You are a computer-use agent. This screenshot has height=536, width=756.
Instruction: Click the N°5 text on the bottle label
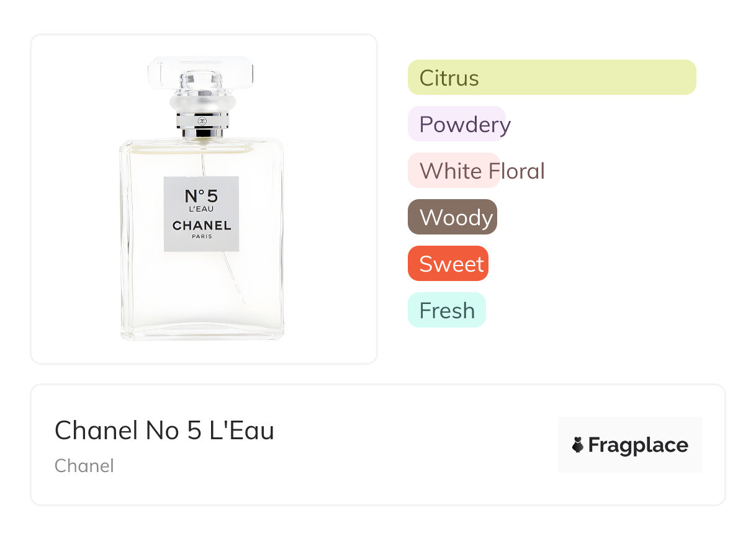(201, 196)
